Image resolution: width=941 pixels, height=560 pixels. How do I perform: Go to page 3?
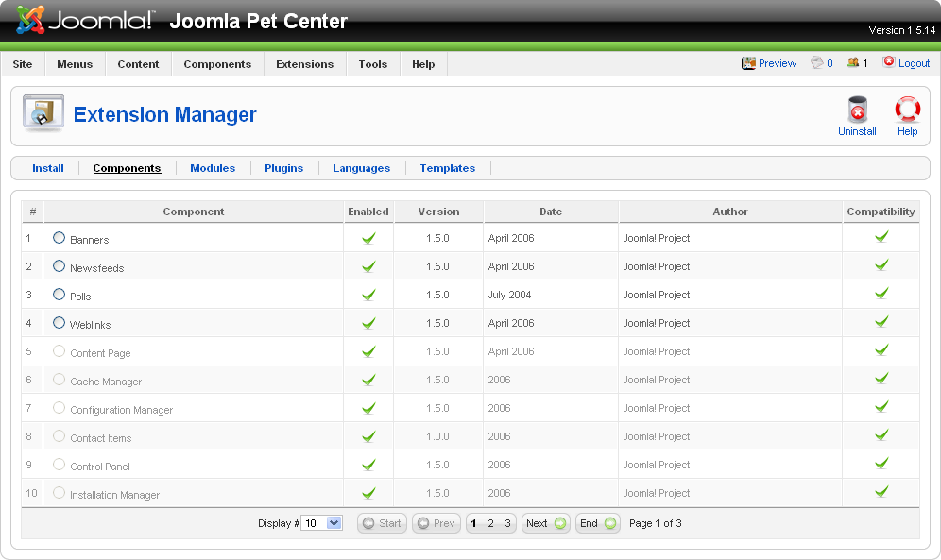507,523
